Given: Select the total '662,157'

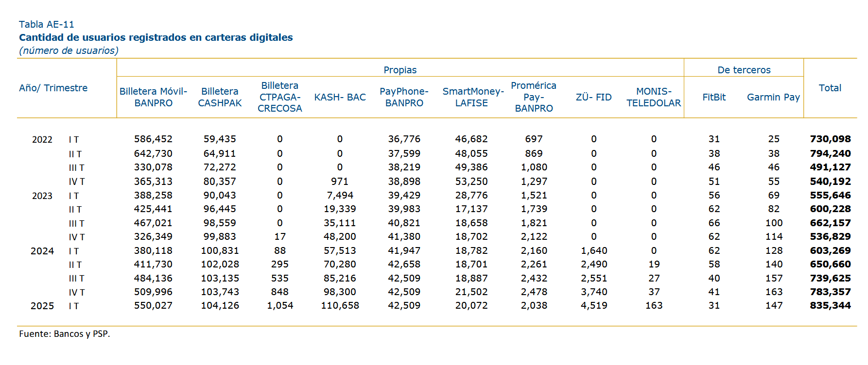Looking at the screenshot, I should (830, 223).
